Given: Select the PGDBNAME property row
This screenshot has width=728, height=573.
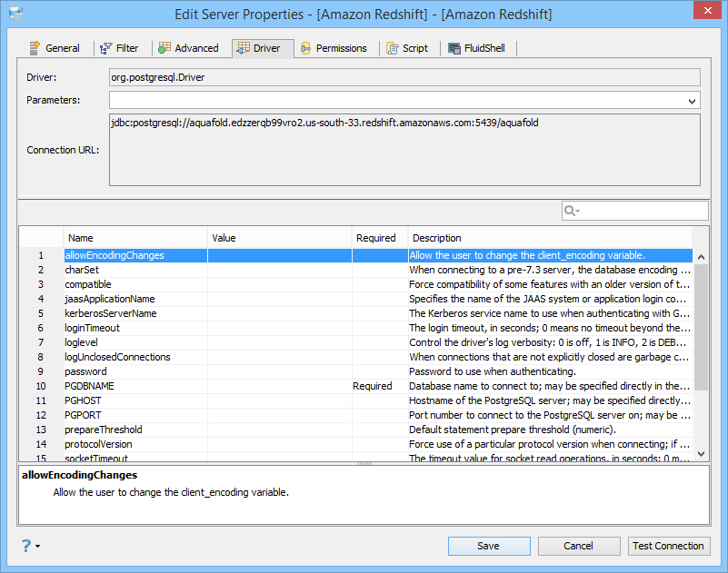Looking at the screenshot, I should [x=355, y=386].
